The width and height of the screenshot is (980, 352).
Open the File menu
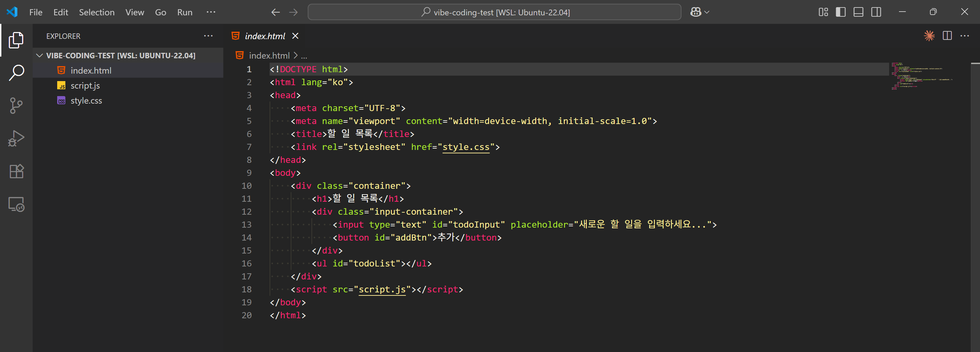36,12
